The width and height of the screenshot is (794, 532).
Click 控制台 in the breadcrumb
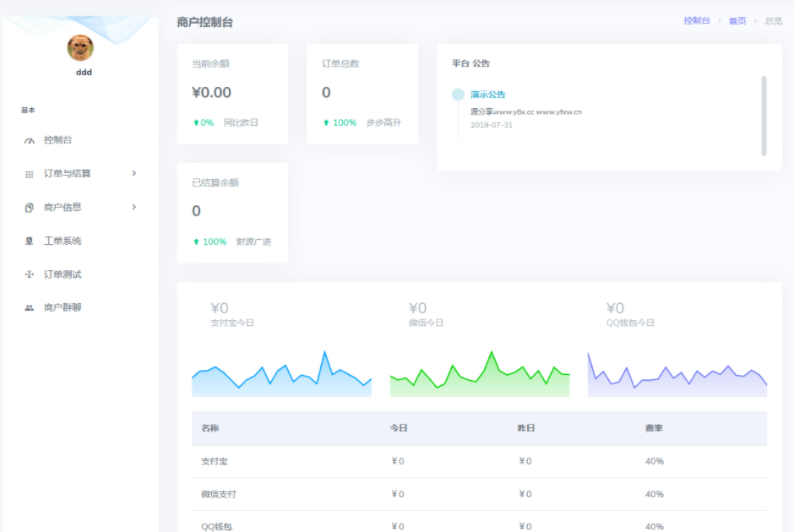coord(697,21)
